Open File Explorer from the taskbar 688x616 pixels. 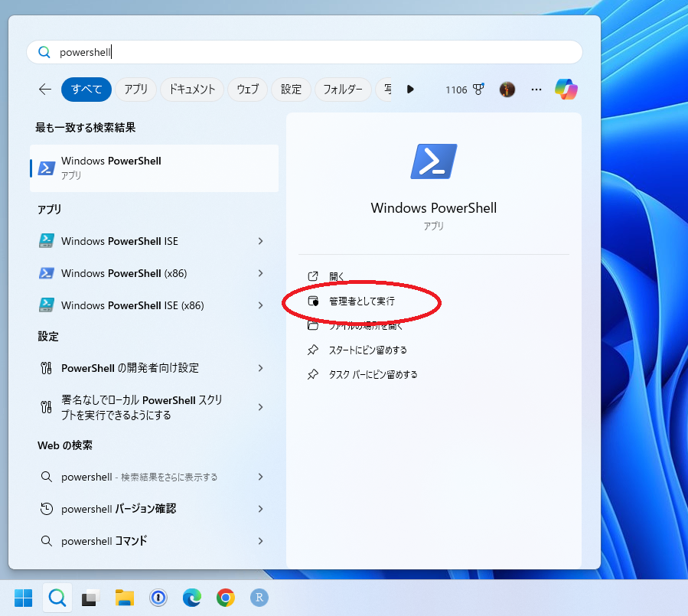pos(125,598)
